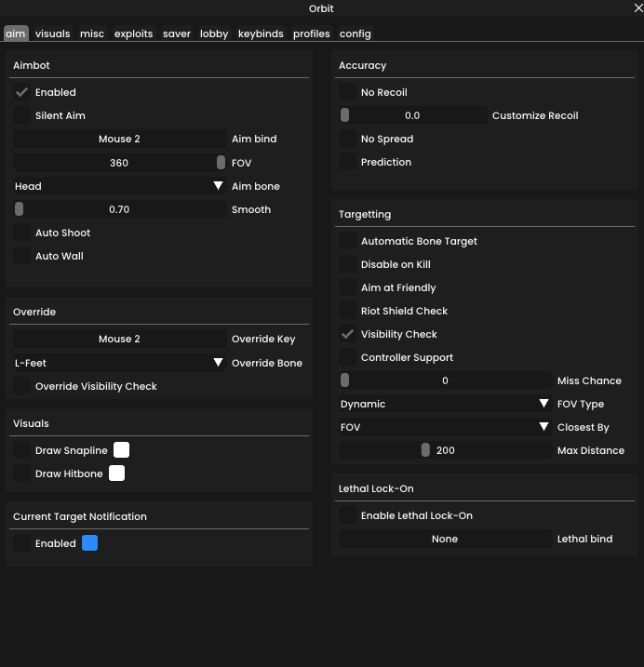This screenshot has height=667, width=644.
Task: Switch to the lobby tab
Action: tap(214, 33)
